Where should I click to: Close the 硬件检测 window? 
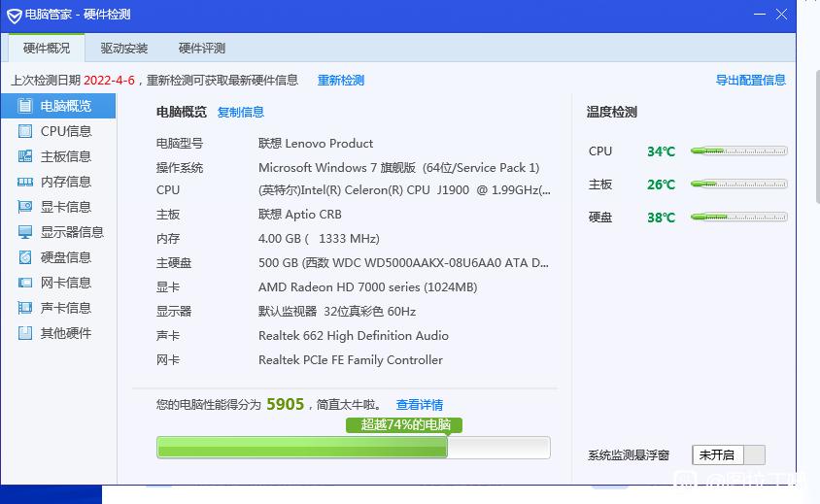(781, 15)
